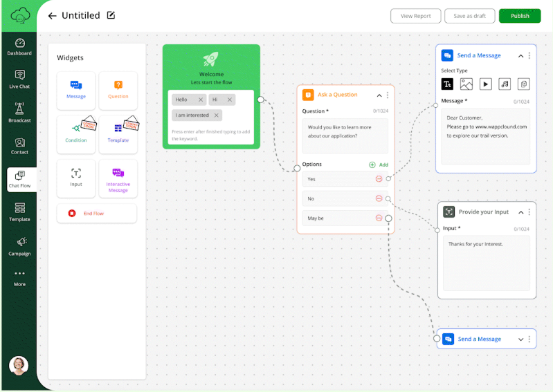Open bottom Send a Message kebab menu
This screenshot has width=553, height=392.
[529, 339]
